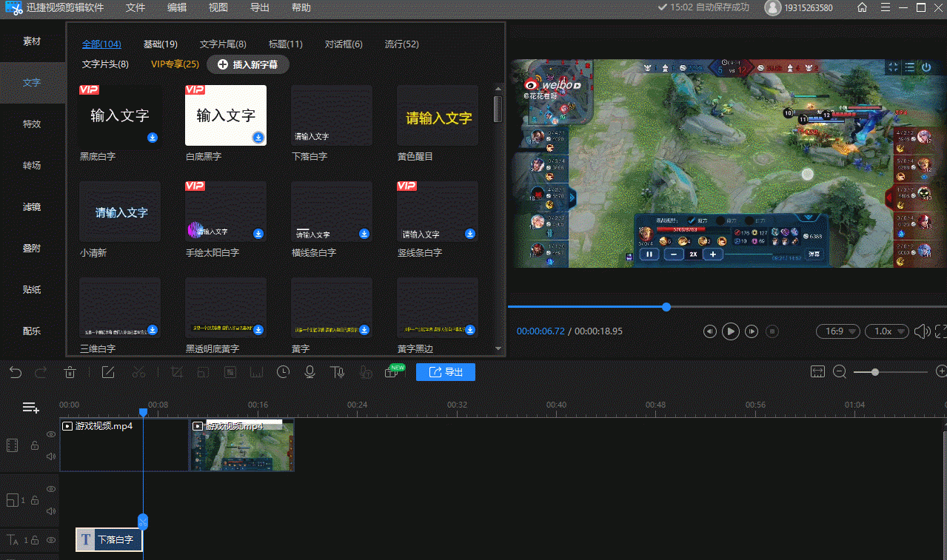Image resolution: width=947 pixels, height=560 pixels.
Task: Hide the text track with eye icon
Action: pos(51,540)
